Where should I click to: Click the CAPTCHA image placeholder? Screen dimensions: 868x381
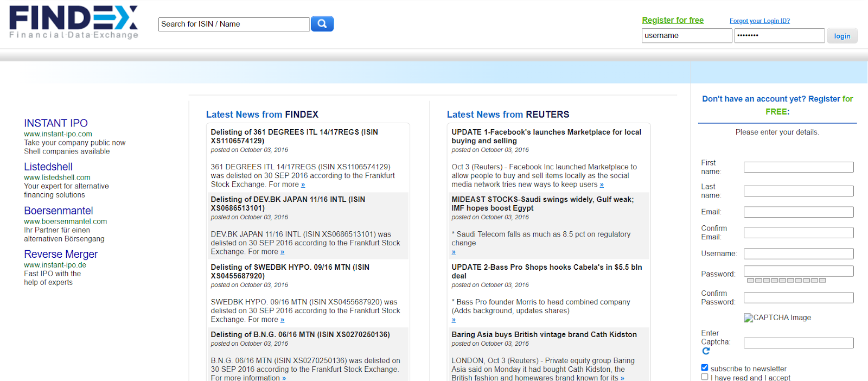[x=777, y=318]
